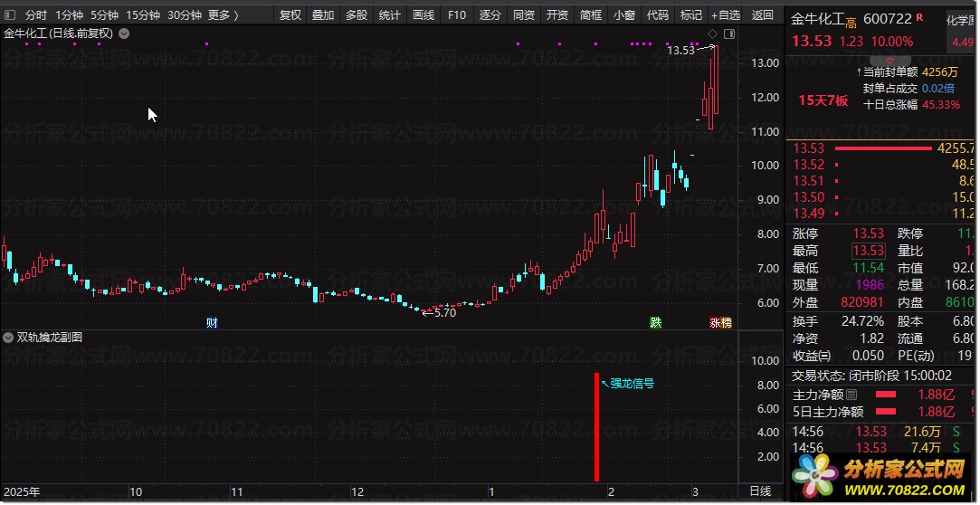Click the 代码 toolbar button
This screenshot has width=980, height=505.
(x=658, y=14)
